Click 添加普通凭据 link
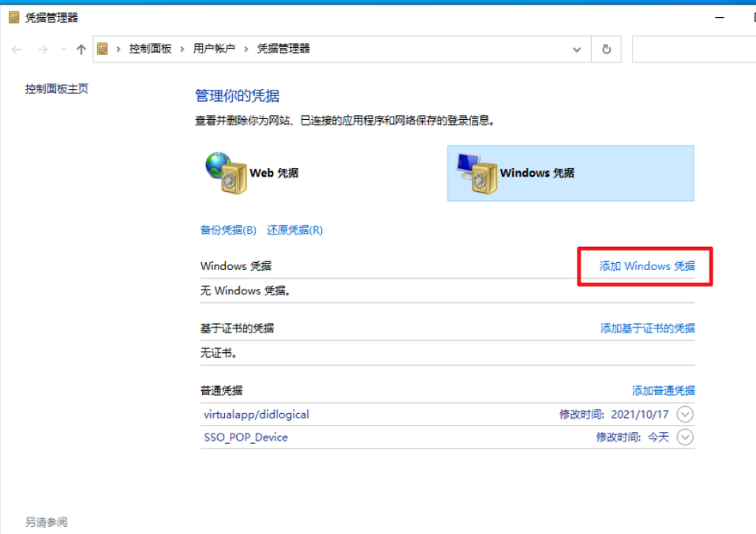Screen dimensions: 756x534 tap(663, 390)
